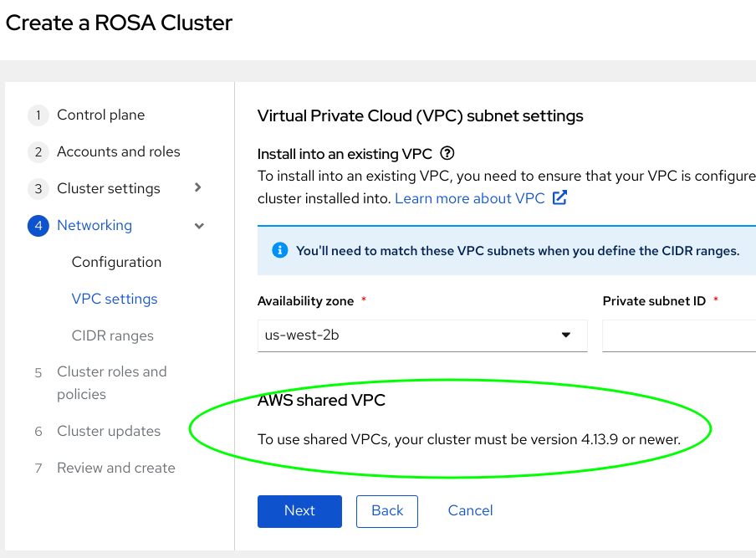Click the highlighted step 4 number badge
The image size is (756, 558).
point(38,226)
